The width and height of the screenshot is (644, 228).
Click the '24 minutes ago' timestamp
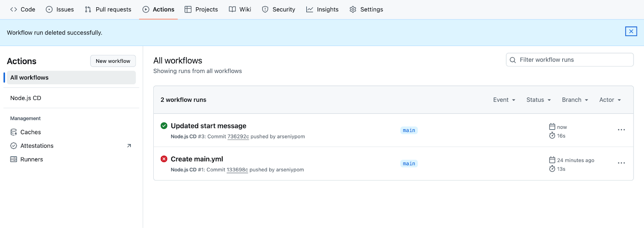coord(576,160)
